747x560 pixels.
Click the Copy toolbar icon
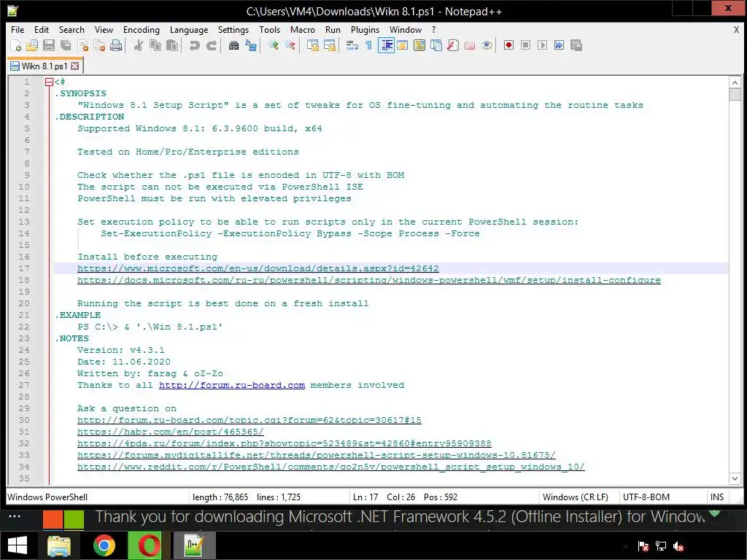[155, 45]
